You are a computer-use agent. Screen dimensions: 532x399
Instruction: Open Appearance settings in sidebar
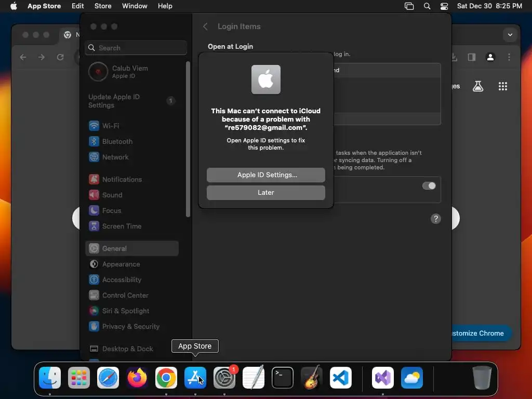coord(132,264)
